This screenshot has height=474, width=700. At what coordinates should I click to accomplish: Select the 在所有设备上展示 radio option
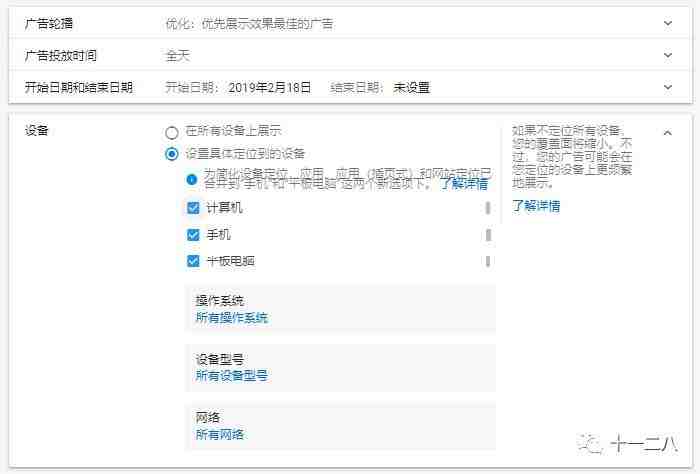[x=172, y=131]
